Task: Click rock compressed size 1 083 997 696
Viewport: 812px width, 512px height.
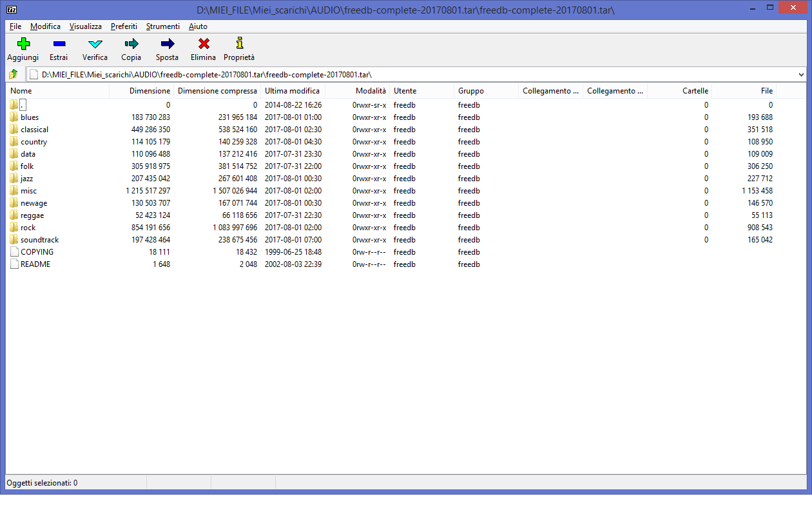Action: click(x=235, y=228)
